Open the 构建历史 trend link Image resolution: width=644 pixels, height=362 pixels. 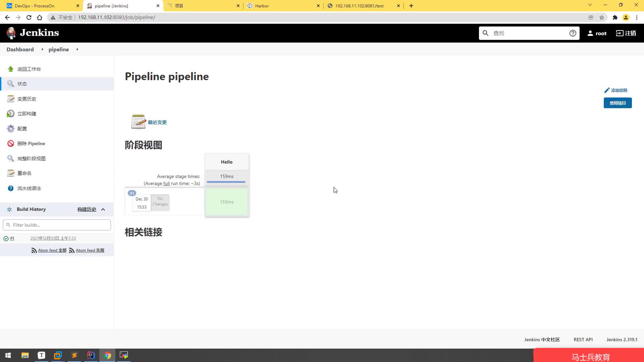(87, 209)
